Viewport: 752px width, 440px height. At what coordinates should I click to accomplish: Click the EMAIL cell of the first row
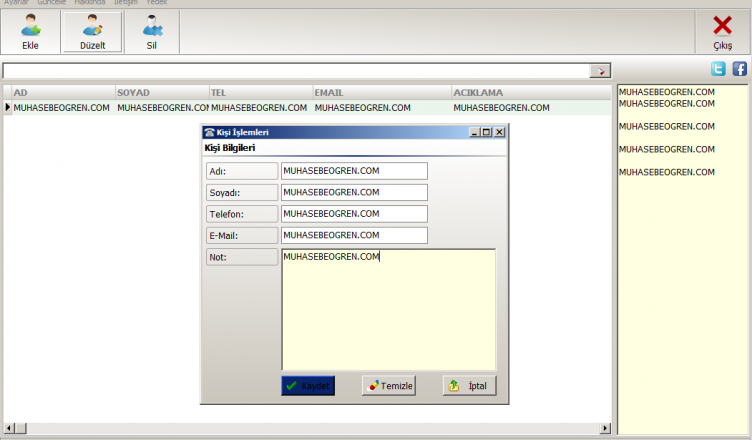382,107
